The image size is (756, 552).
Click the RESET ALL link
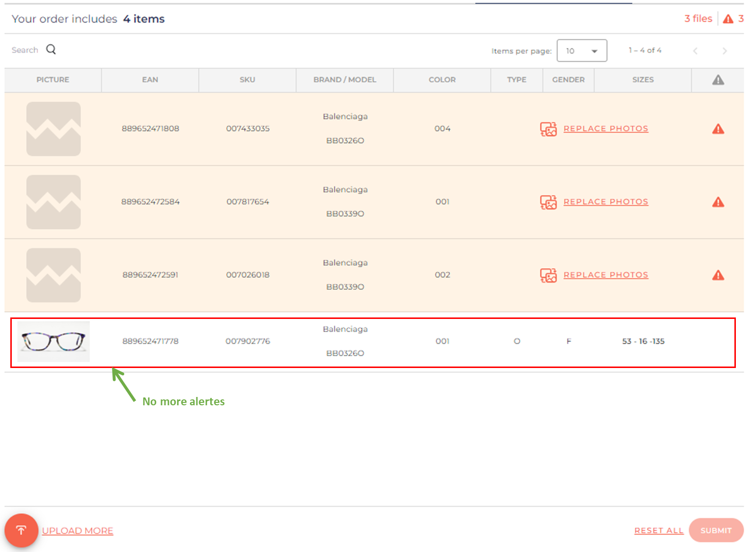tap(659, 531)
